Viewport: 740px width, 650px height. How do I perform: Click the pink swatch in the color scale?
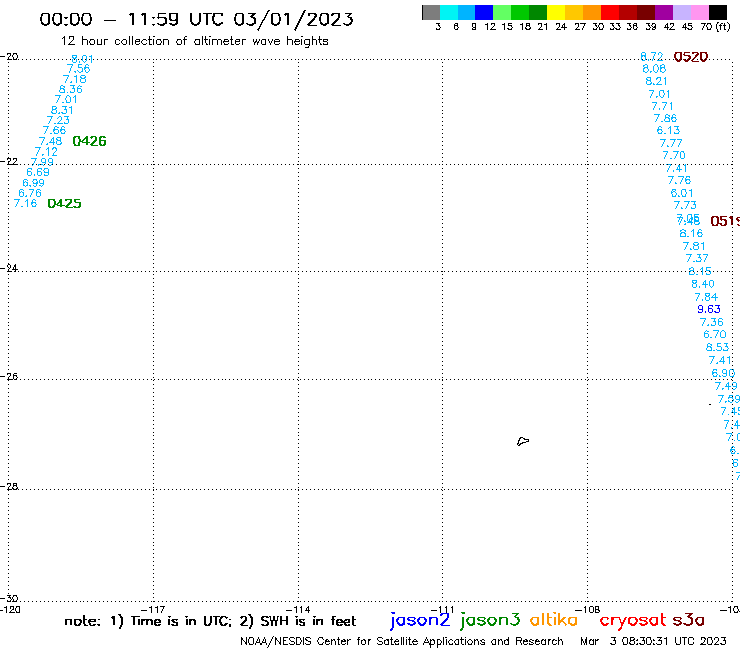[699, 12]
